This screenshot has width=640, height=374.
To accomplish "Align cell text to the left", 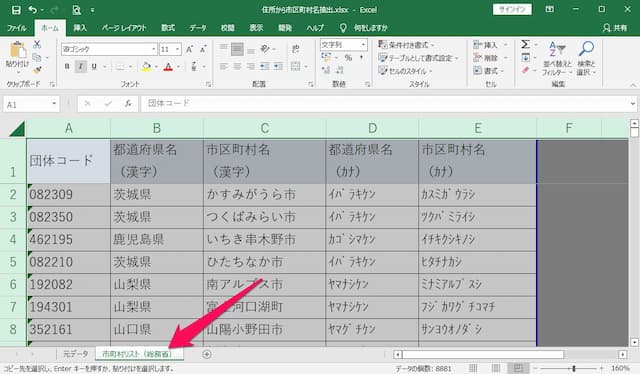I will pyautogui.click(x=224, y=66).
